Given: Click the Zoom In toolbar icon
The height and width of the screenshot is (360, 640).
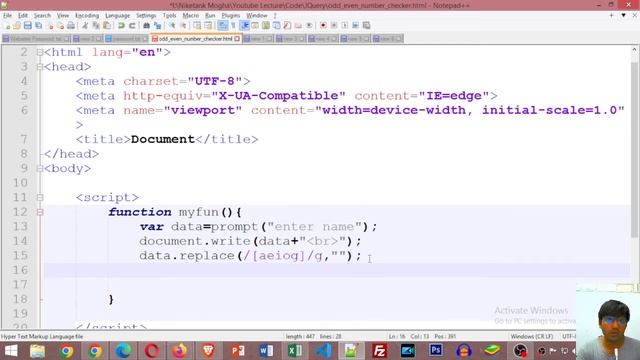Looking at the screenshot, I should click(172, 26).
